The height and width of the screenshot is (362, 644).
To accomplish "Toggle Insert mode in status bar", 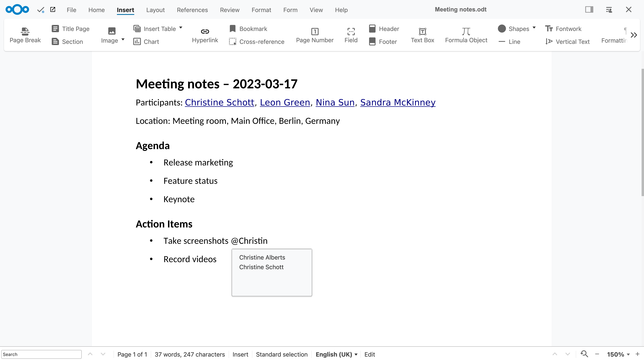I will [x=240, y=354].
